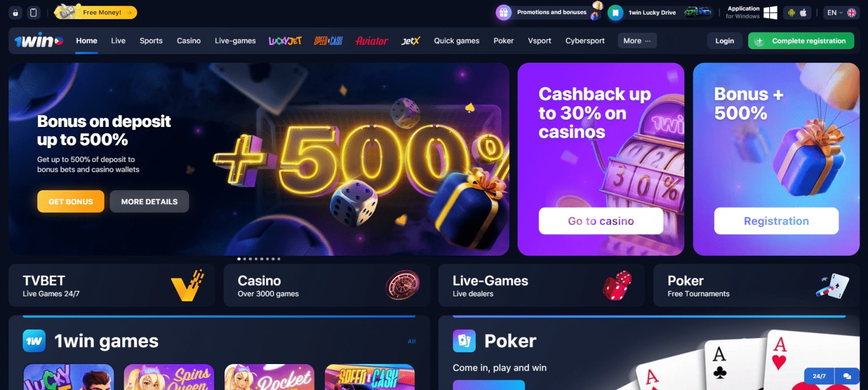The width and height of the screenshot is (868, 390).
Task: Open the Android app icon
Action: pos(792,12)
